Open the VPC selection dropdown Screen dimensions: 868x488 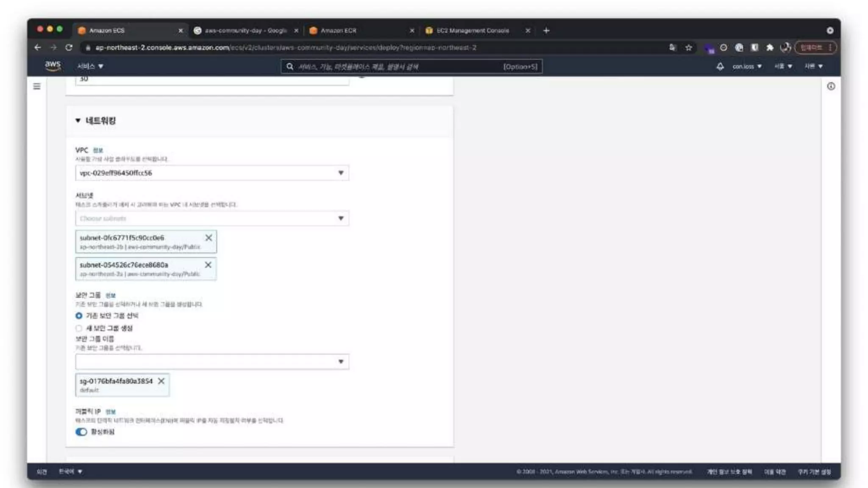click(212, 173)
